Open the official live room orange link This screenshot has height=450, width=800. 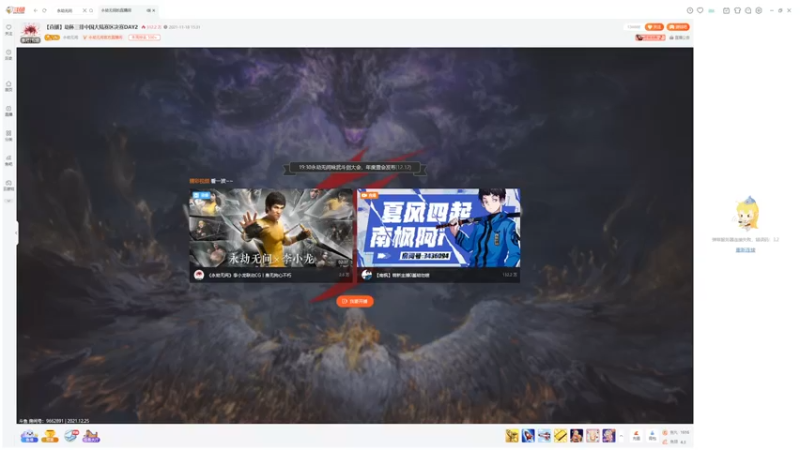[x=103, y=37]
